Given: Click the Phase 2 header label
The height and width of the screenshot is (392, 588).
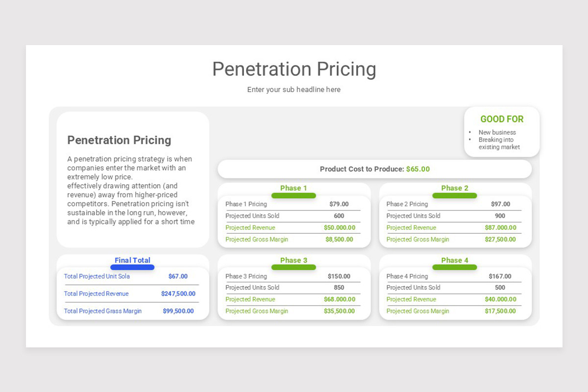Looking at the screenshot, I should 455,188.
